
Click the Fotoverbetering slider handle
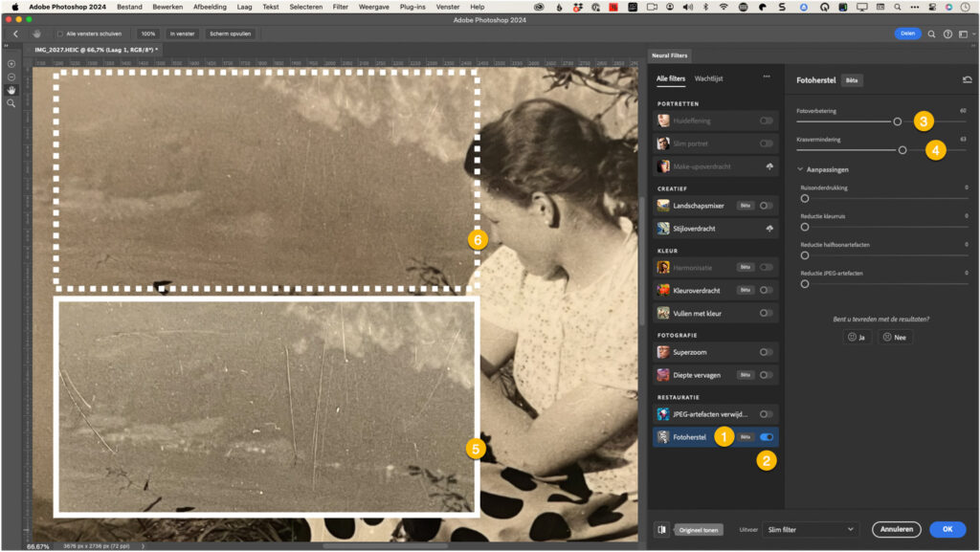[898, 121]
